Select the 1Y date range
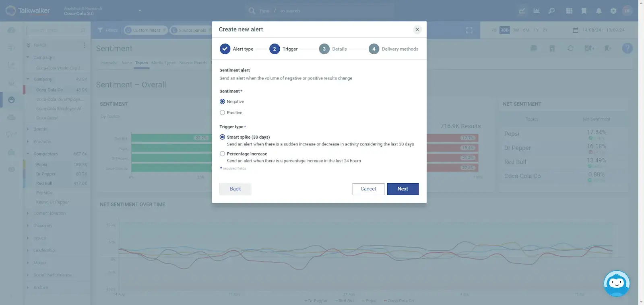Viewport: 644px width, 305px height. [x=536, y=30]
